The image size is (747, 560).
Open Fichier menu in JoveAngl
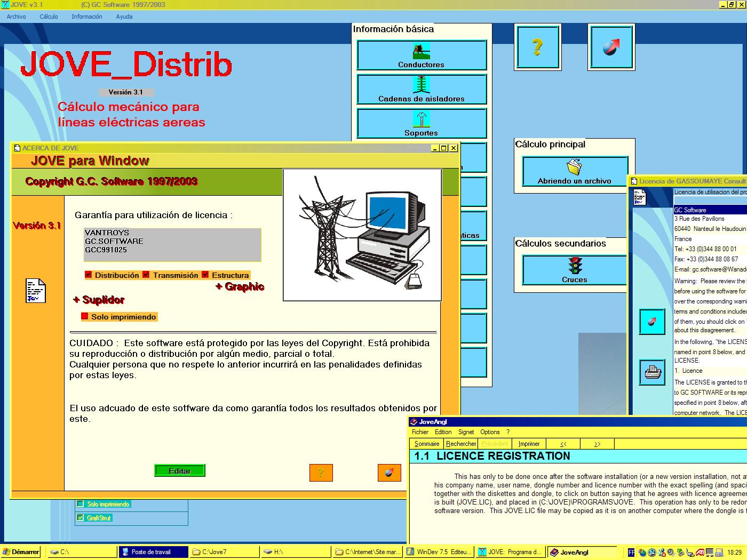tap(420, 432)
